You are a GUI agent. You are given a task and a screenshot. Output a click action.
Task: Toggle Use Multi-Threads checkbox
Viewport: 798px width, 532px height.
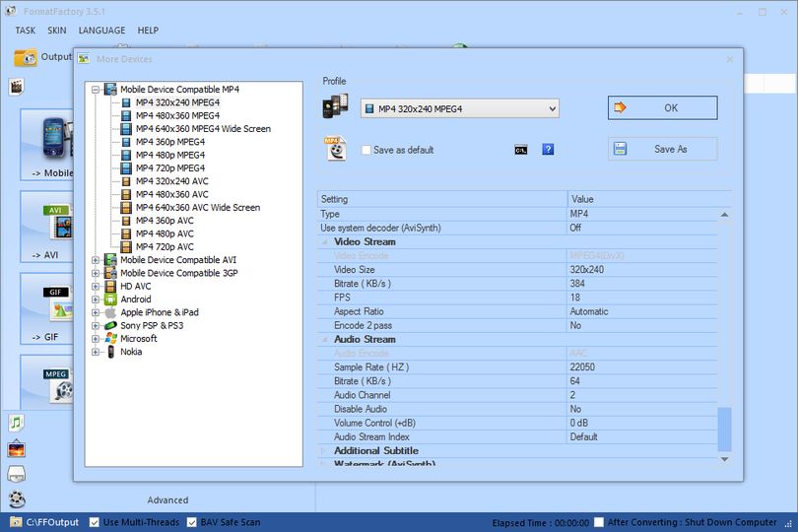(x=94, y=522)
